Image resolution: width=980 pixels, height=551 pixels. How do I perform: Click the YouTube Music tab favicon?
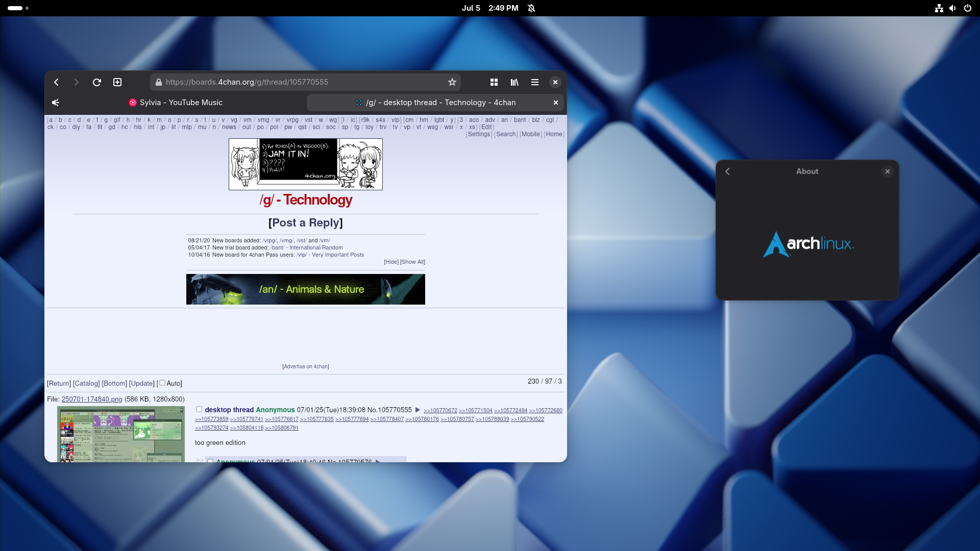pyautogui.click(x=133, y=103)
